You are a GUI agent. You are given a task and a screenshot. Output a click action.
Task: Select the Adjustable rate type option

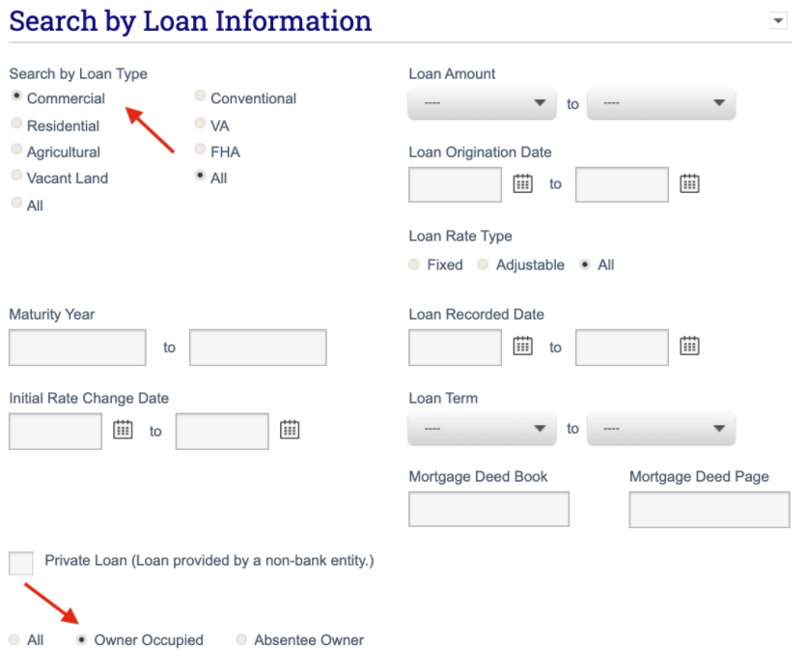(x=483, y=265)
